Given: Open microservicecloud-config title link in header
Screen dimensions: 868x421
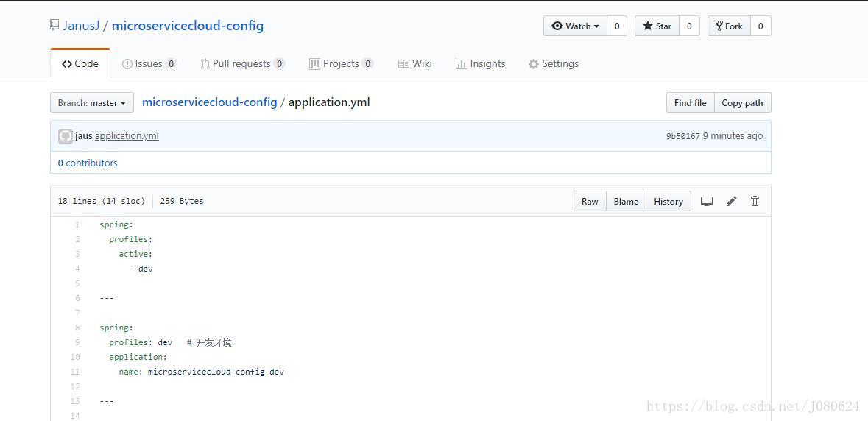Looking at the screenshot, I should (188, 26).
